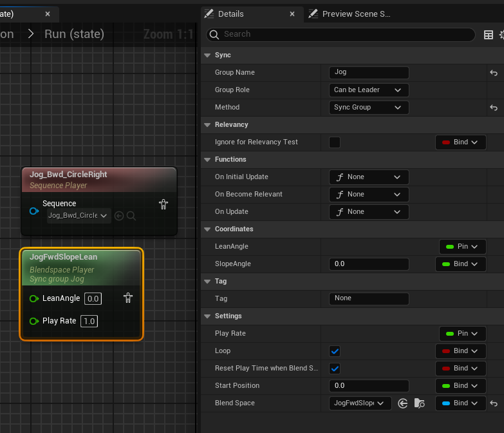Toggle Reset Play Time when Blend Space changes
504x433 pixels.
coord(335,369)
